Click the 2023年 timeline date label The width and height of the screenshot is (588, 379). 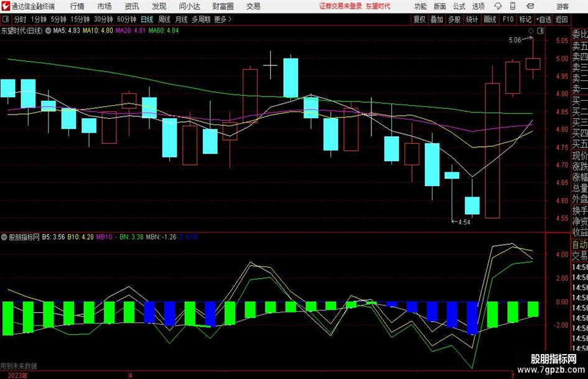coord(17,376)
